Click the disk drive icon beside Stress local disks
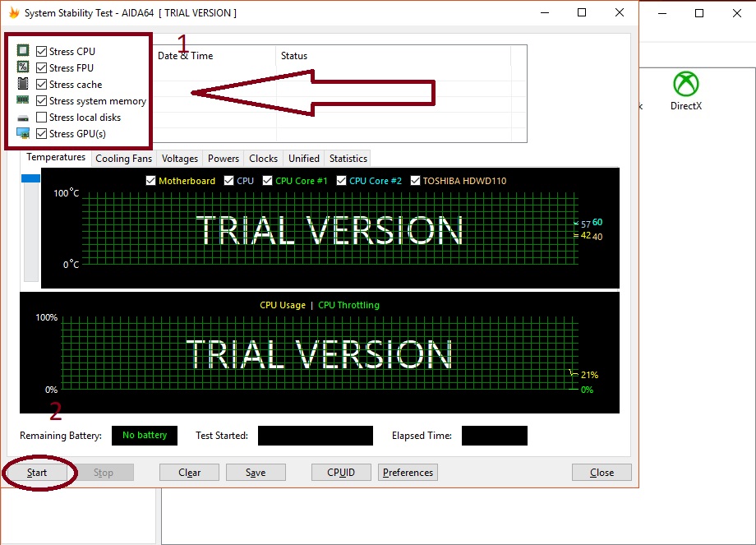The image size is (756, 545). [23, 118]
